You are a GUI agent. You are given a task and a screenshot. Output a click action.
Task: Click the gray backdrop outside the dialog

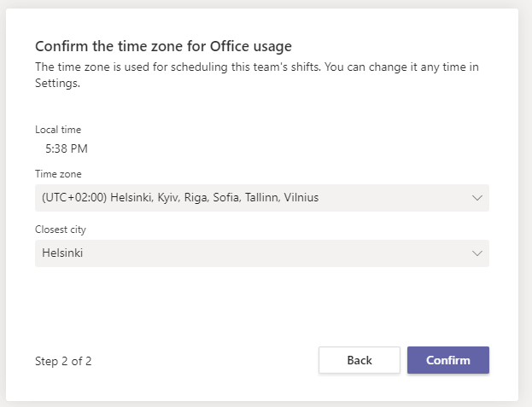coord(525,205)
